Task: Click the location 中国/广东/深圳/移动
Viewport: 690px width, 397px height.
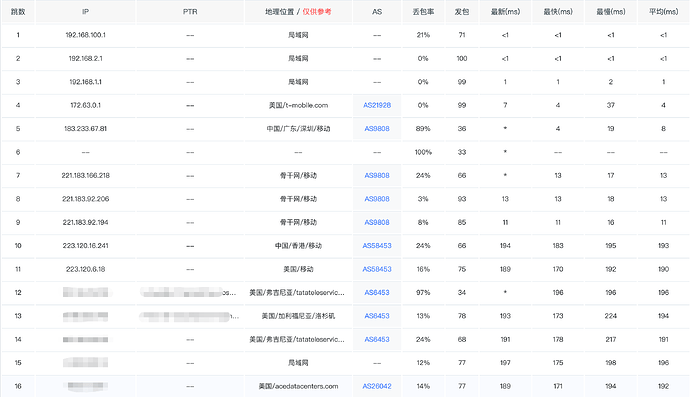Action: click(x=298, y=129)
